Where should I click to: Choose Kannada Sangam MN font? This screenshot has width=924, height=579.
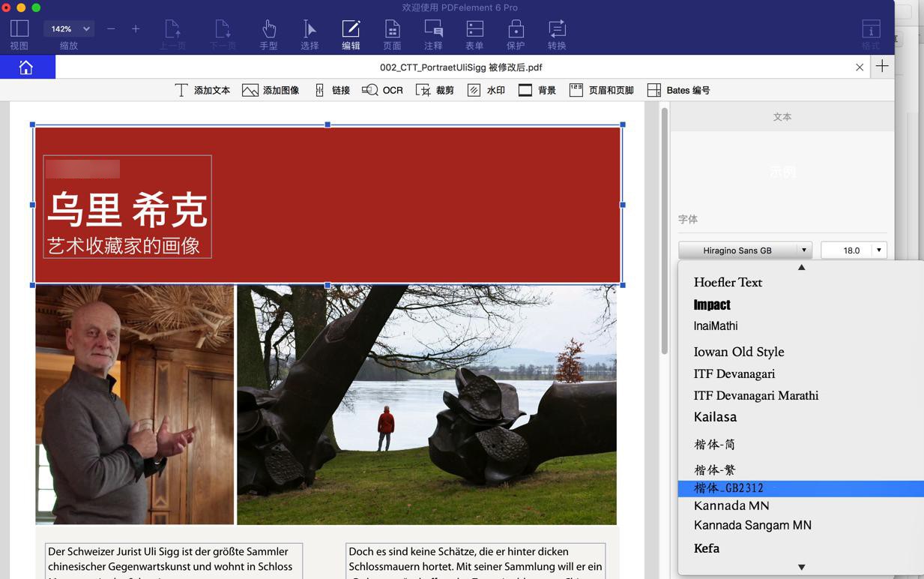coord(752,525)
